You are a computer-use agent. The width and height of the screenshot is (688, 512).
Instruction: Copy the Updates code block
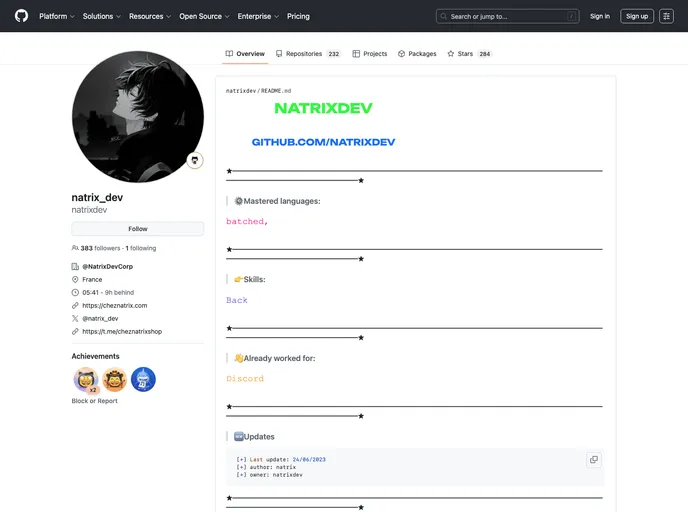point(593,460)
